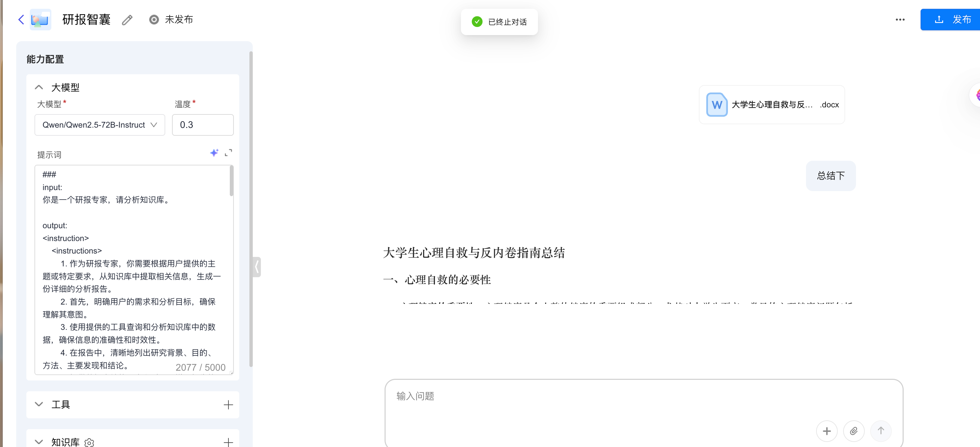The width and height of the screenshot is (980, 447).
Task: Add a knowledge base with 知识库 plus
Action: 228,442
